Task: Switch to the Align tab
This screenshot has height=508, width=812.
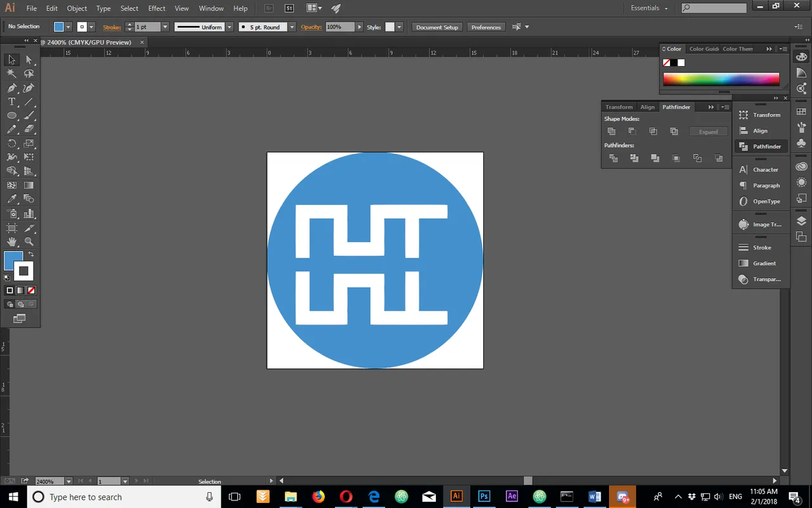Action: point(647,107)
